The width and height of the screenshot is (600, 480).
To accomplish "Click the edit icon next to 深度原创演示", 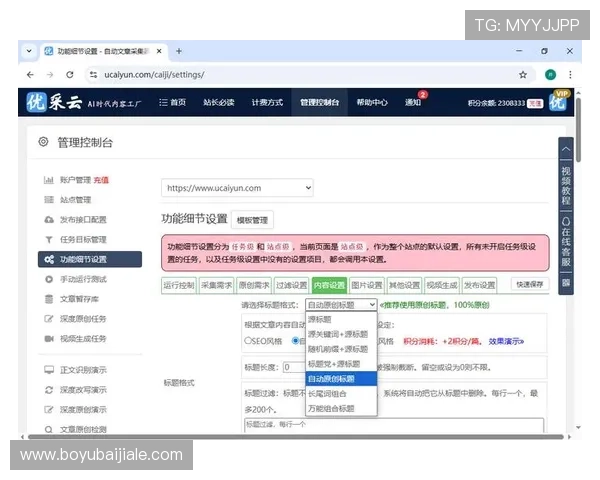I will (49, 410).
